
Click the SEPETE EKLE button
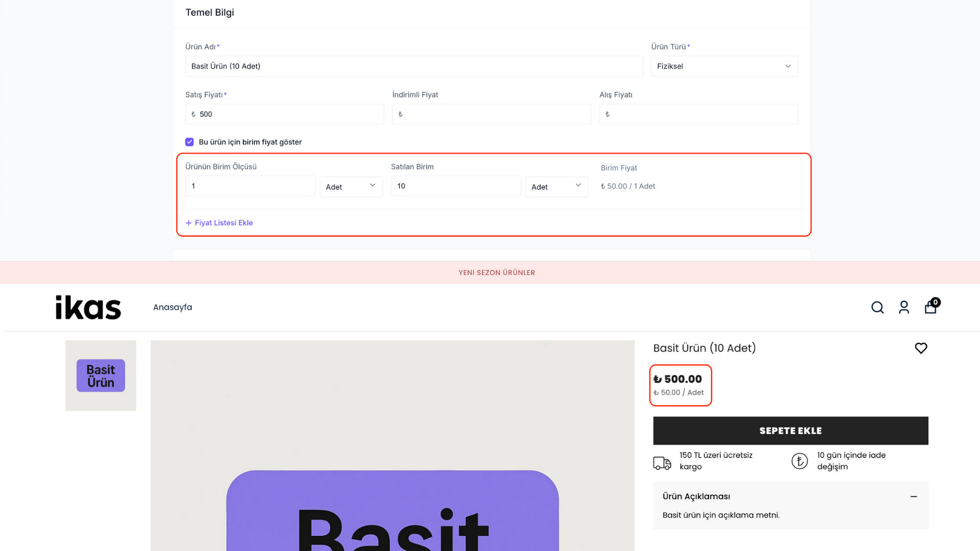[791, 431]
